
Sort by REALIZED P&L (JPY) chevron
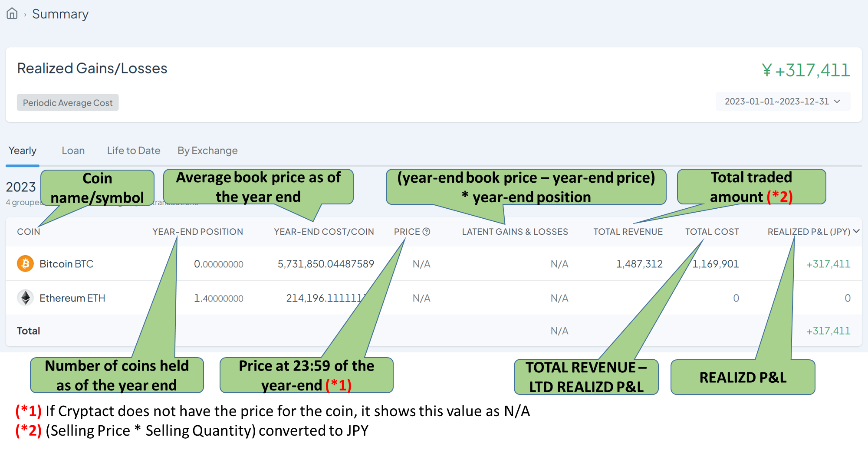point(856,231)
